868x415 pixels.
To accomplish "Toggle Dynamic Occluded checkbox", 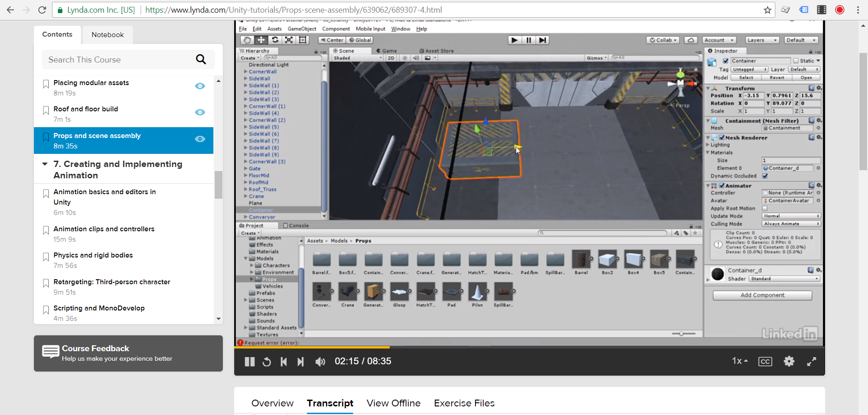I will [765, 176].
